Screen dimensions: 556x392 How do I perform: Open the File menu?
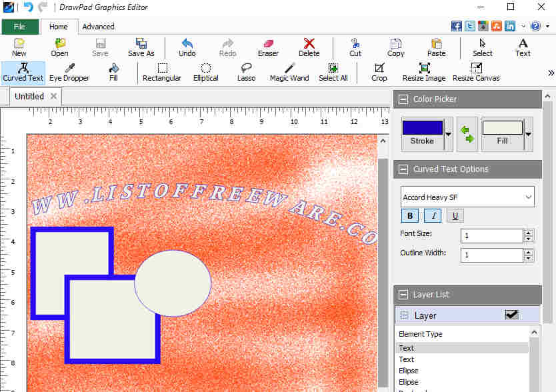(20, 27)
